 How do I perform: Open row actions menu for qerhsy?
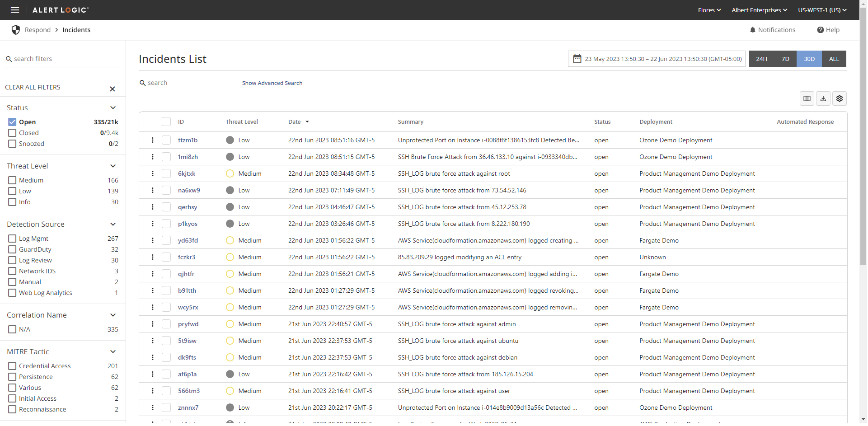click(x=153, y=207)
